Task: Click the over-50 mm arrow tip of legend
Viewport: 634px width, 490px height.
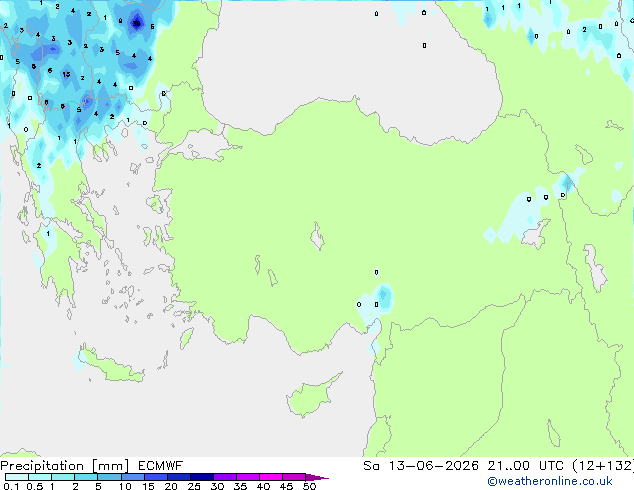Action: 317,477
